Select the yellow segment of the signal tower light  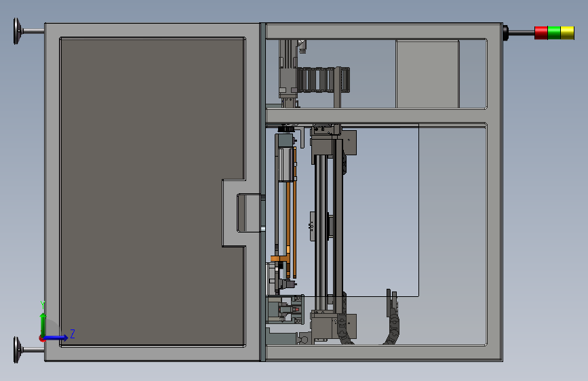pyautogui.click(x=568, y=33)
